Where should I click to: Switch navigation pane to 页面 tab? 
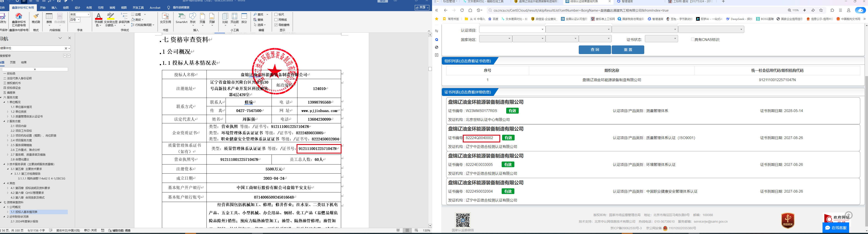[13, 62]
